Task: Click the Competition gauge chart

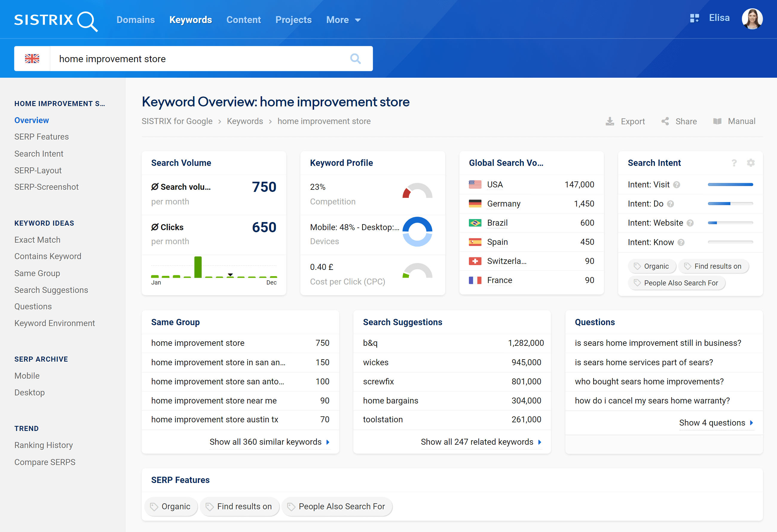Action: pyautogui.click(x=417, y=191)
